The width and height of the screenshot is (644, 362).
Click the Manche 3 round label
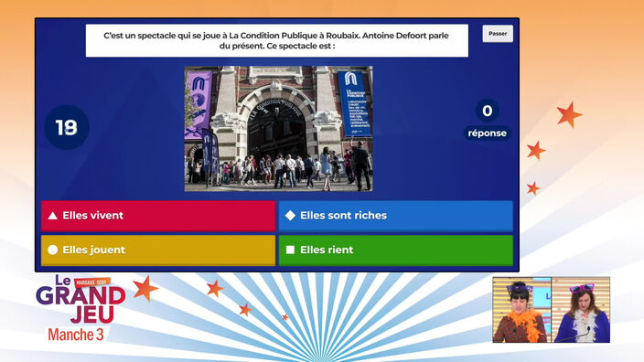coord(76,335)
